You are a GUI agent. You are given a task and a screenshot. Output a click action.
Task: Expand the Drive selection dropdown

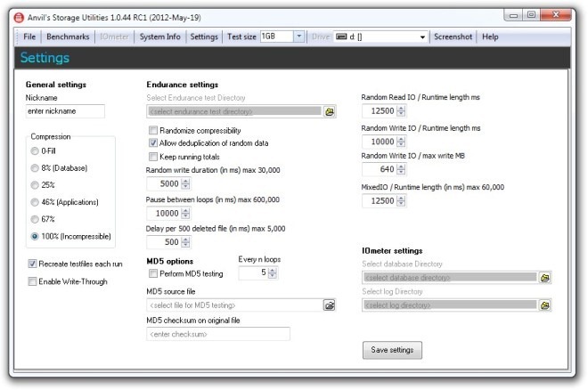(422, 37)
